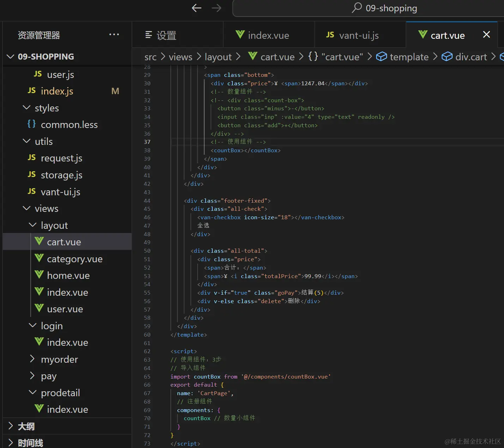The width and height of the screenshot is (504, 448).
Task: Open user.vue in the file tree
Action: coord(67,309)
